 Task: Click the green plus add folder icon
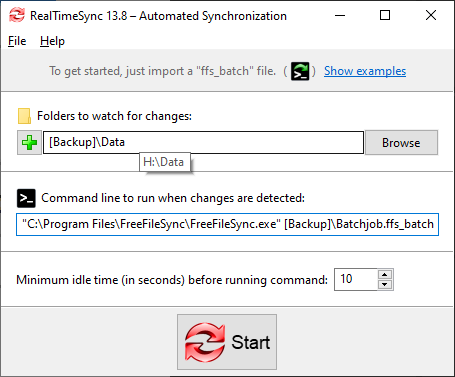29,143
